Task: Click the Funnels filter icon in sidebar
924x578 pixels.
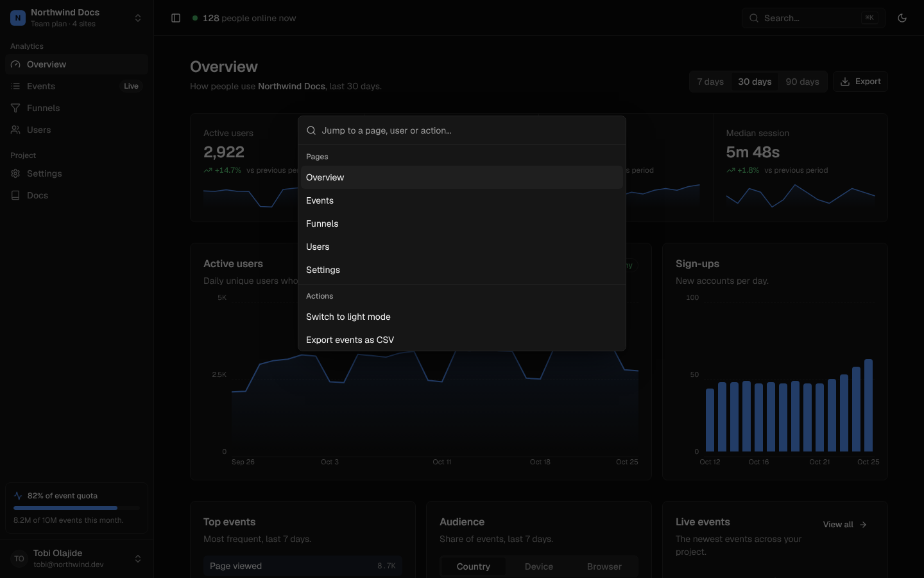Action: tap(15, 108)
